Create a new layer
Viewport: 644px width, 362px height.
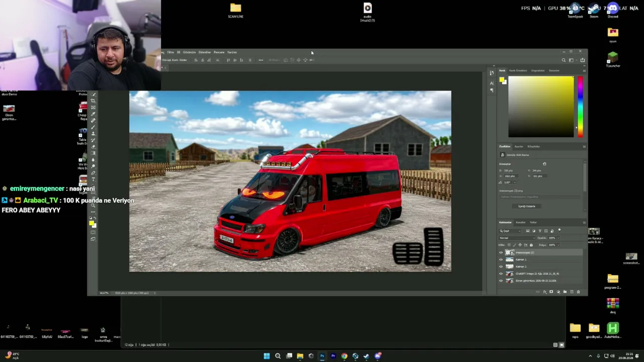[571, 292]
